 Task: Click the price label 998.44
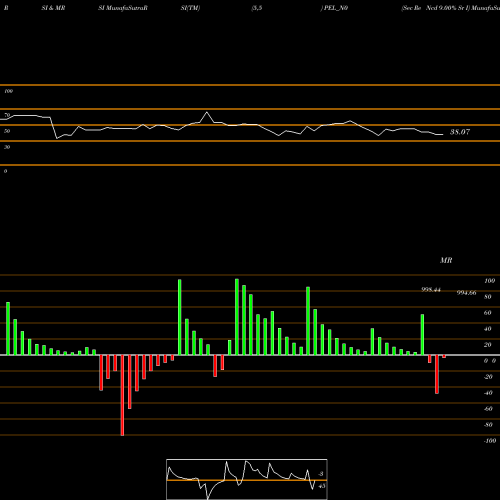[x=431, y=290]
